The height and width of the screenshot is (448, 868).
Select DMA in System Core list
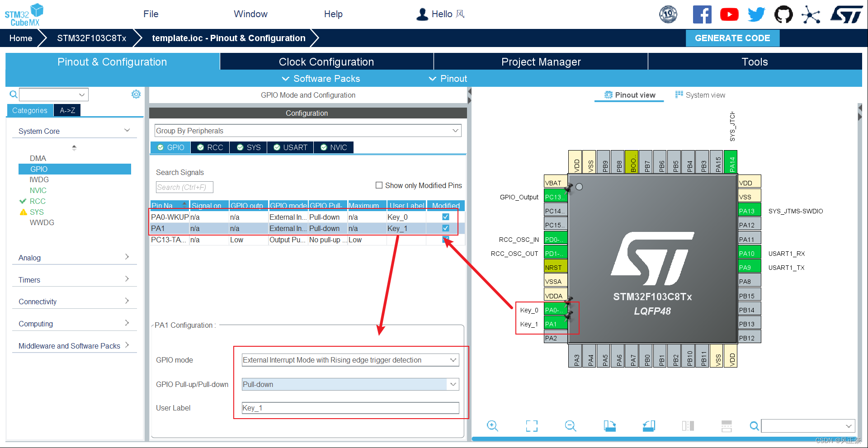coord(38,158)
